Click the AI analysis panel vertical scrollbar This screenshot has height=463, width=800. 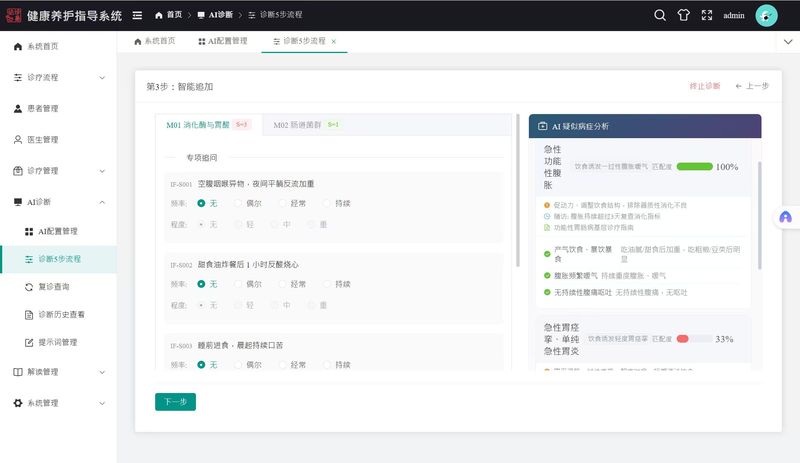click(760, 215)
